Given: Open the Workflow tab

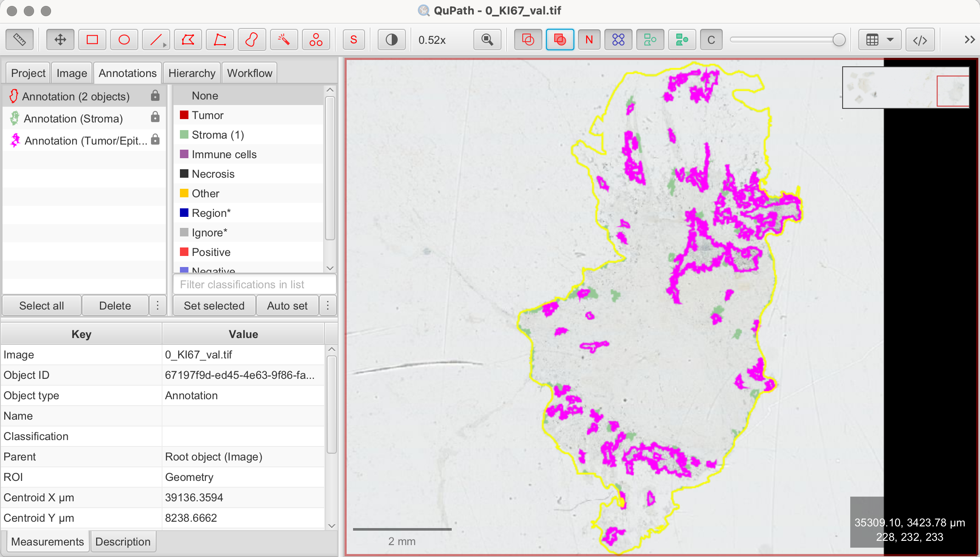Looking at the screenshot, I should coord(249,73).
